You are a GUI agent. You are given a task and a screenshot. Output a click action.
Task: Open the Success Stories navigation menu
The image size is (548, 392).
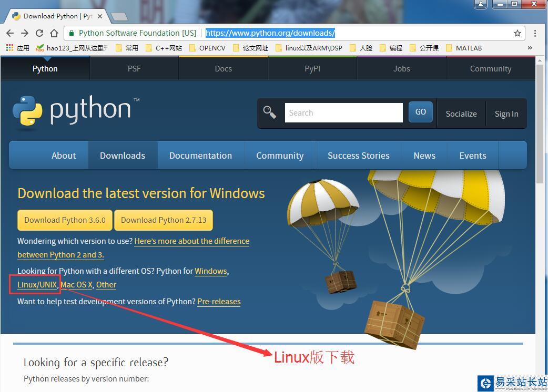[359, 156]
